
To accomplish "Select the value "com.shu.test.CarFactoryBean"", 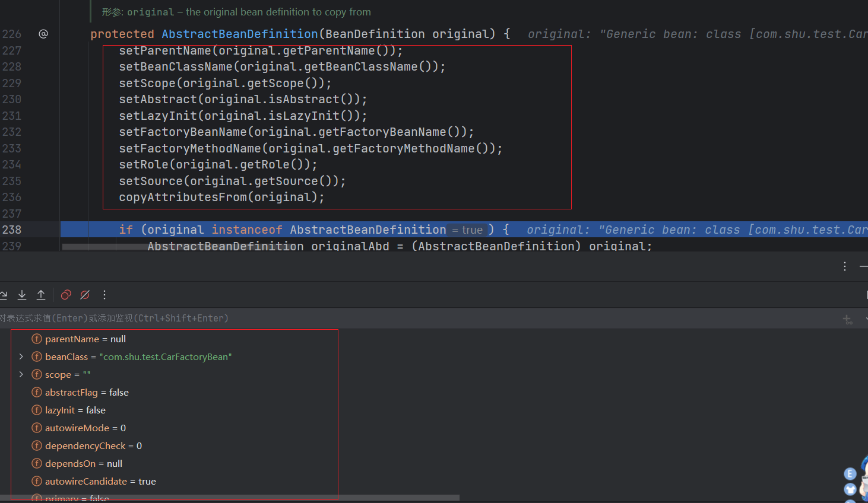I will coord(166,356).
